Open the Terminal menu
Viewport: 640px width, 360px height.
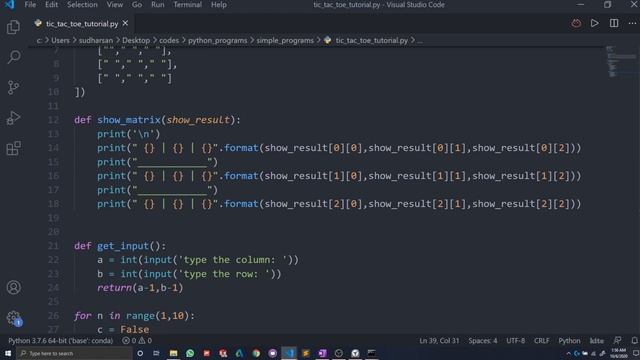pyautogui.click(x=187, y=4)
